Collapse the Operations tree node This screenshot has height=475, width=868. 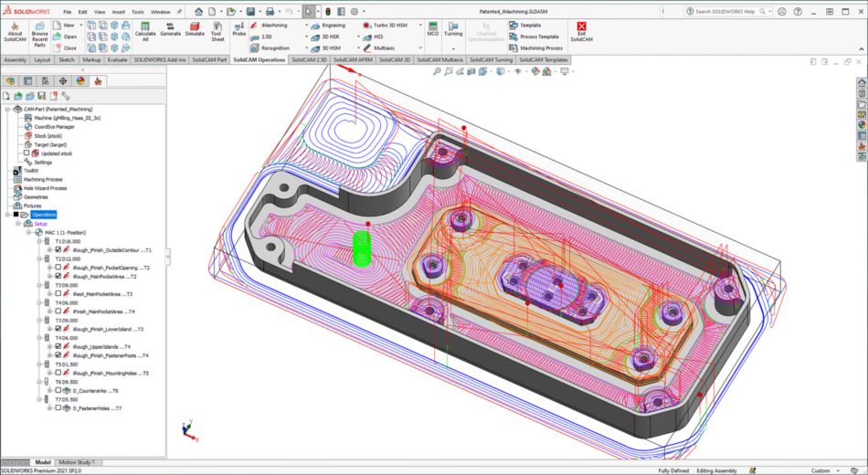coord(7,215)
